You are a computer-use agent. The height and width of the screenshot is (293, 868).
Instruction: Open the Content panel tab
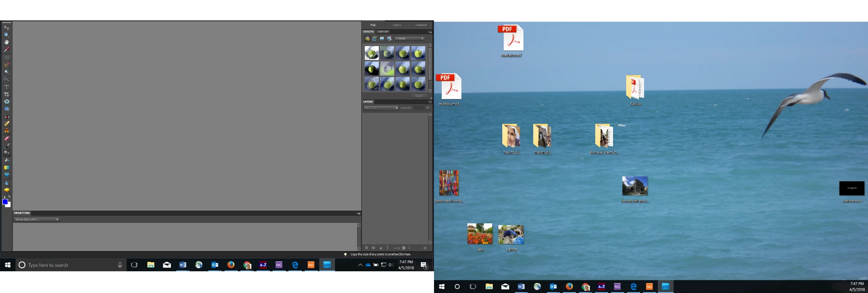pos(383,32)
